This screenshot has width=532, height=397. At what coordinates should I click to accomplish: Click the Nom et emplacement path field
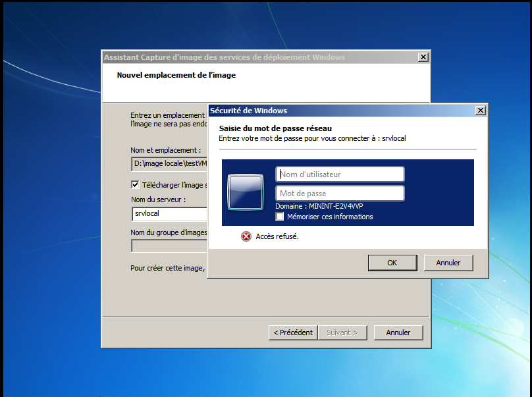[x=169, y=163]
